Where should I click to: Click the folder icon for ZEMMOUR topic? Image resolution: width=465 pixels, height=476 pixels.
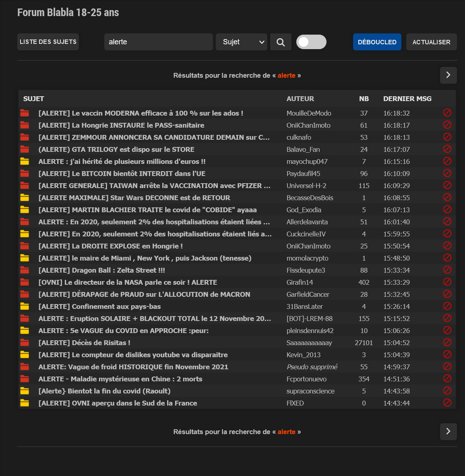coord(25,137)
